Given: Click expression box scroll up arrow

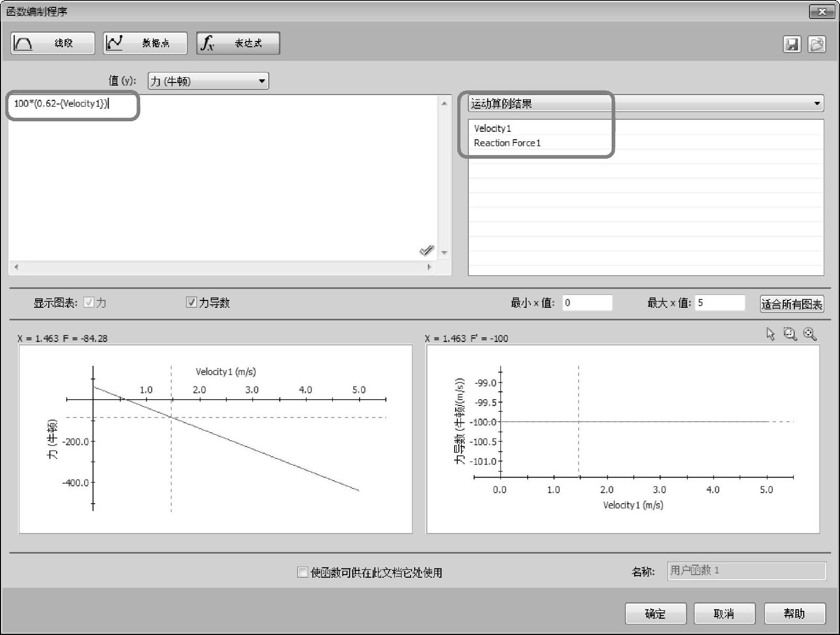Looking at the screenshot, I should point(445,103).
